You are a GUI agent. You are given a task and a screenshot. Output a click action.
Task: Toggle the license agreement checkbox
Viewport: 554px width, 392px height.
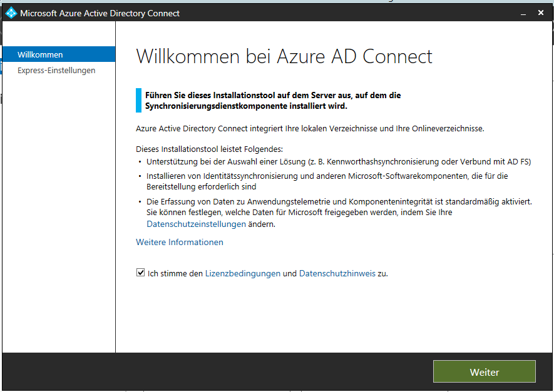[140, 273]
